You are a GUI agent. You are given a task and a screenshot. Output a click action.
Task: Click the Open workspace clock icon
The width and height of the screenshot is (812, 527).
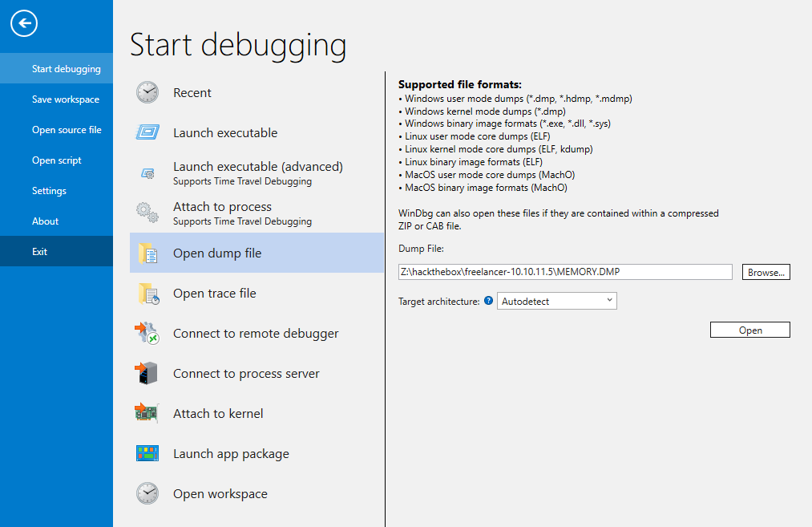tap(147, 494)
